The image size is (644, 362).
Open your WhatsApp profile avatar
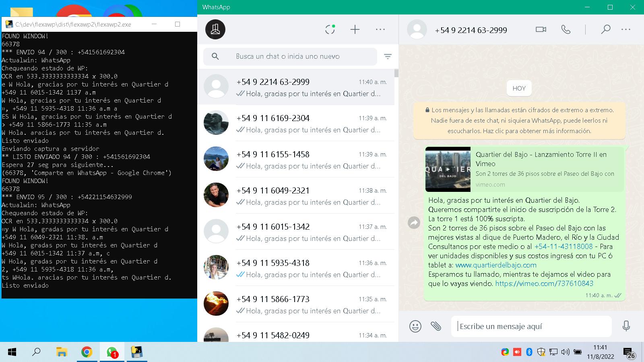point(215,29)
